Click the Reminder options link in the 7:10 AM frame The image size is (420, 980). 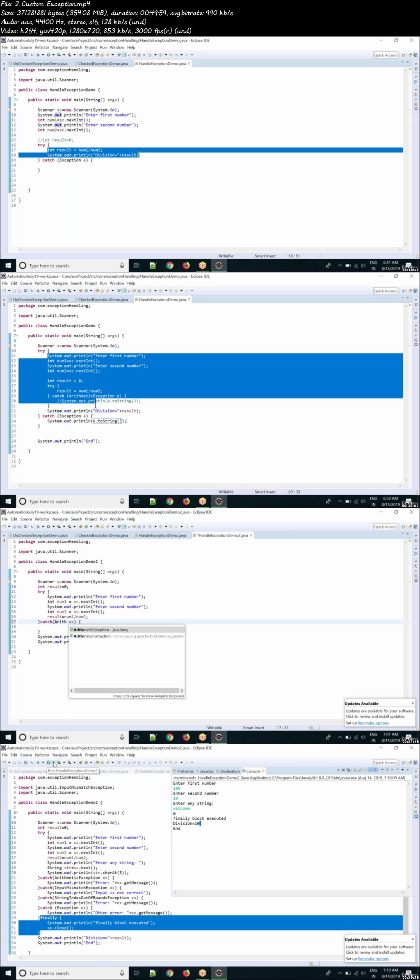click(x=373, y=959)
